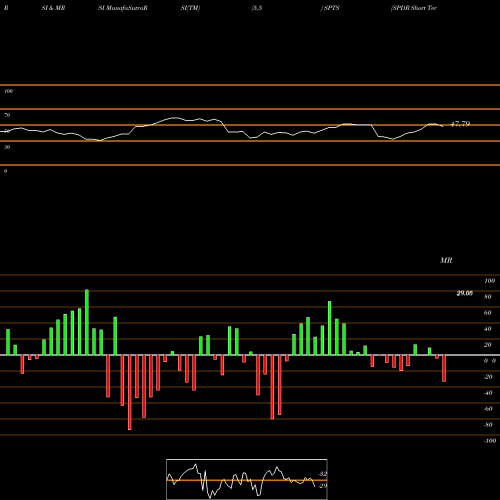This screenshot has width=500, height=500.
Task: Click the value 32 in mini chart
Action: click(323, 474)
